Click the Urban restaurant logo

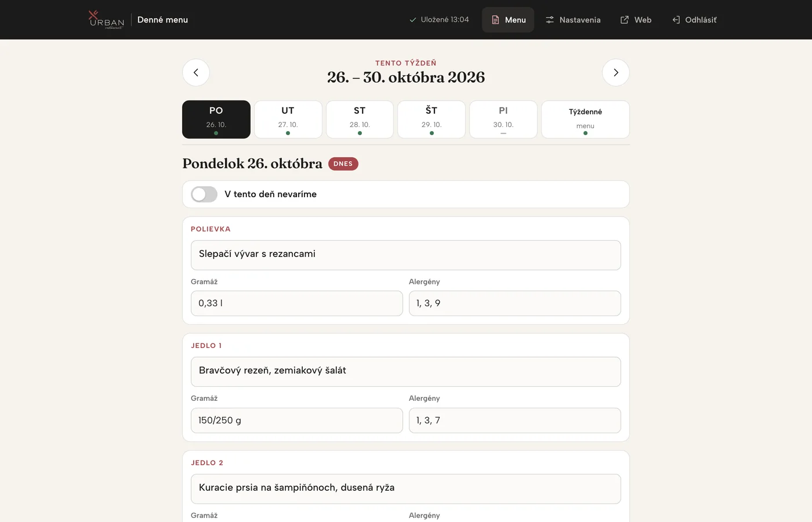click(x=106, y=20)
